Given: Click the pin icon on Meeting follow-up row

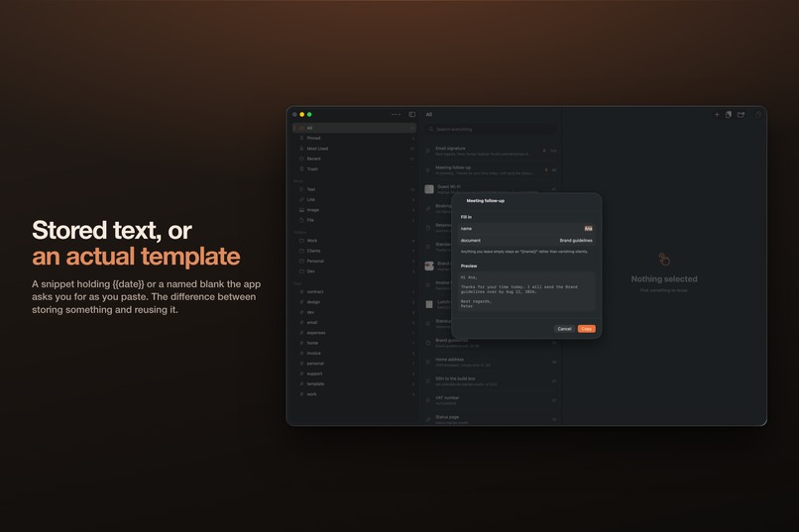Looking at the screenshot, I should click(x=546, y=170).
